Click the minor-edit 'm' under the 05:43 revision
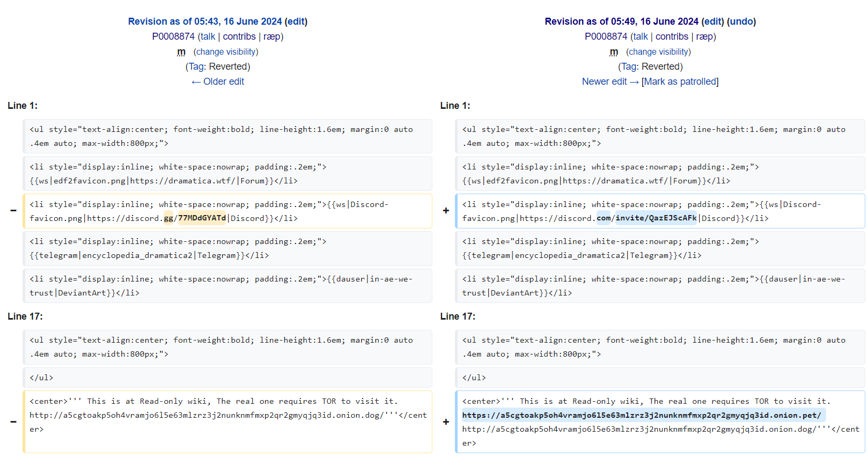Screen dimensions: 868x458 (x=181, y=51)
